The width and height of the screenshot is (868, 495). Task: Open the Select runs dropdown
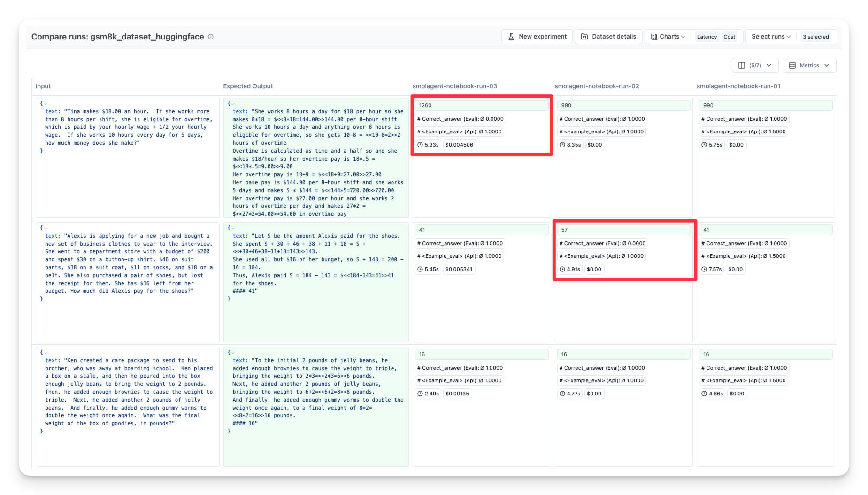coord(771,37)
